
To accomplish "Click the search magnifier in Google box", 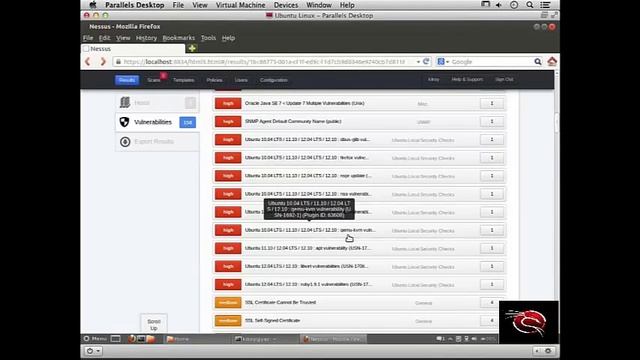I will pyautogui.click(x=538, y=62).
